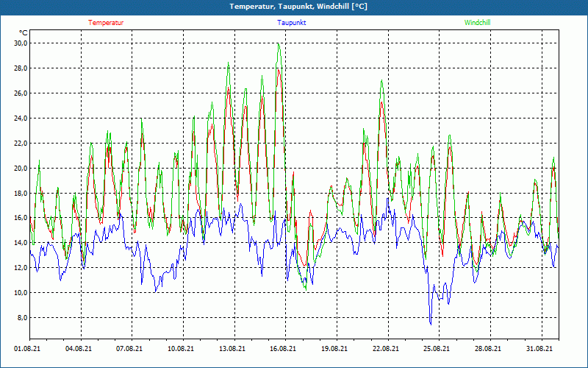Click the 28.08.21 date label
Viewport: 588px width, 368px height.
[x=488, y=349]
